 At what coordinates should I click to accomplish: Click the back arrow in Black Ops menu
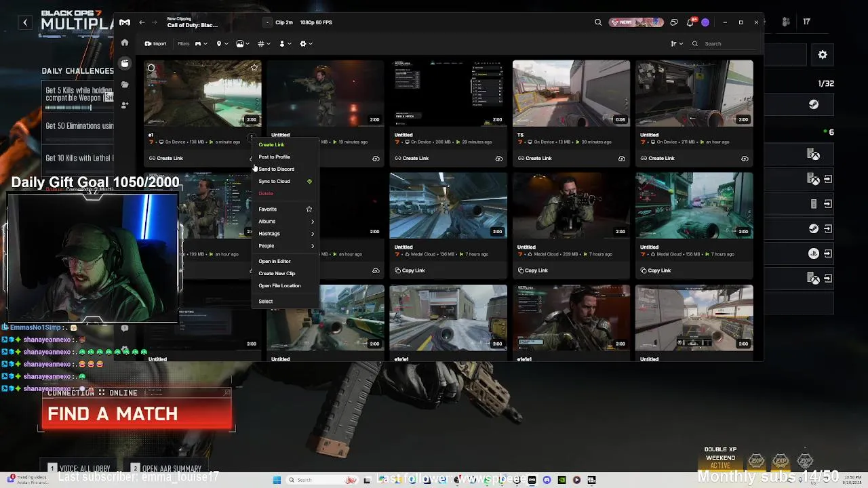click(25, 22)
